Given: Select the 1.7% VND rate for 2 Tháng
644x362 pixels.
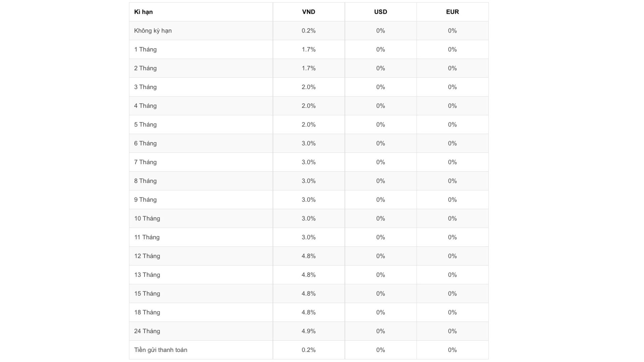Looking at the screenshot, I should click(309, 68).
